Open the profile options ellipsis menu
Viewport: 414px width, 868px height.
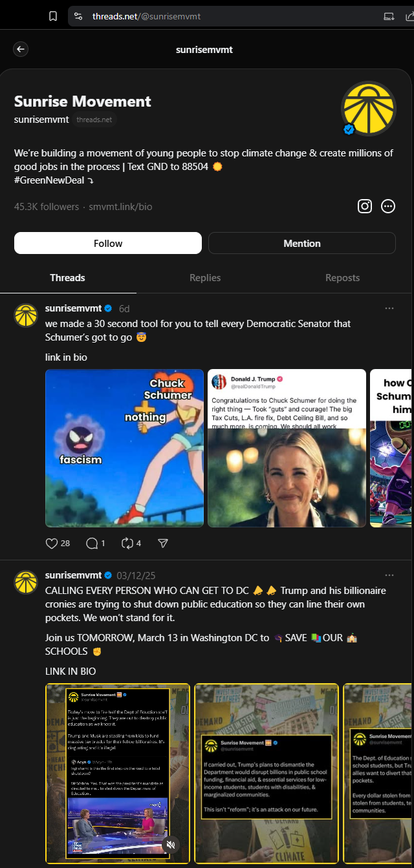pos(387,206)
